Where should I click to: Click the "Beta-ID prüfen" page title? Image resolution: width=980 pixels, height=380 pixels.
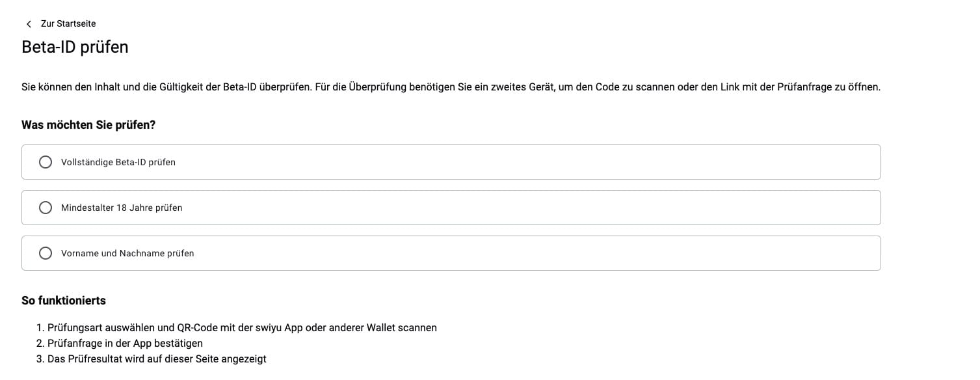[75, 47]
